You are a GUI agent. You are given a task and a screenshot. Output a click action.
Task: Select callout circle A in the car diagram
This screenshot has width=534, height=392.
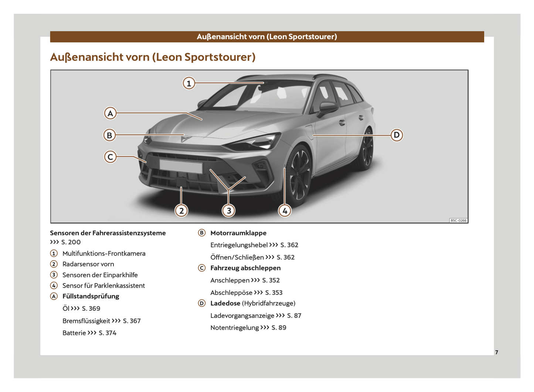click(110, 113)
